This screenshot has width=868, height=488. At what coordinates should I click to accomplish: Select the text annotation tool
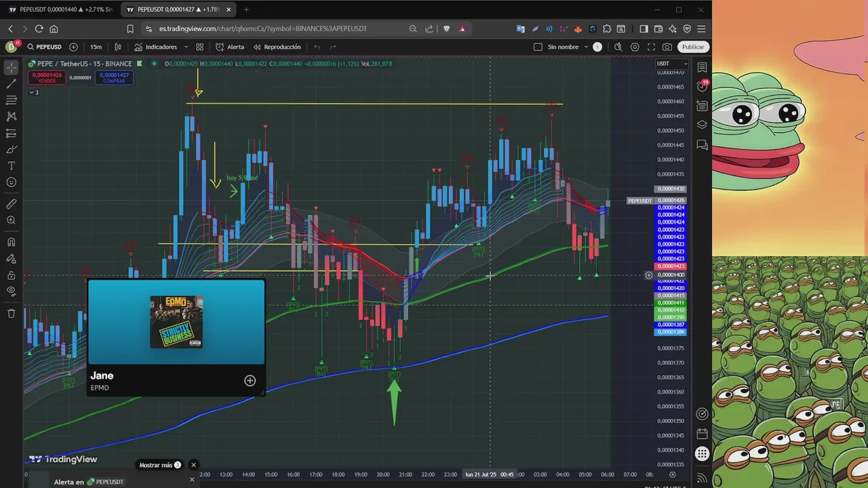click(11, 166)
